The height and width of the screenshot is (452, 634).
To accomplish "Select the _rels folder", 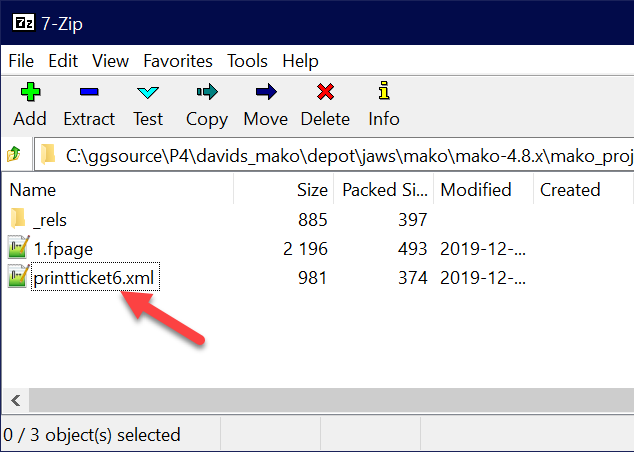I will point(50,219).
